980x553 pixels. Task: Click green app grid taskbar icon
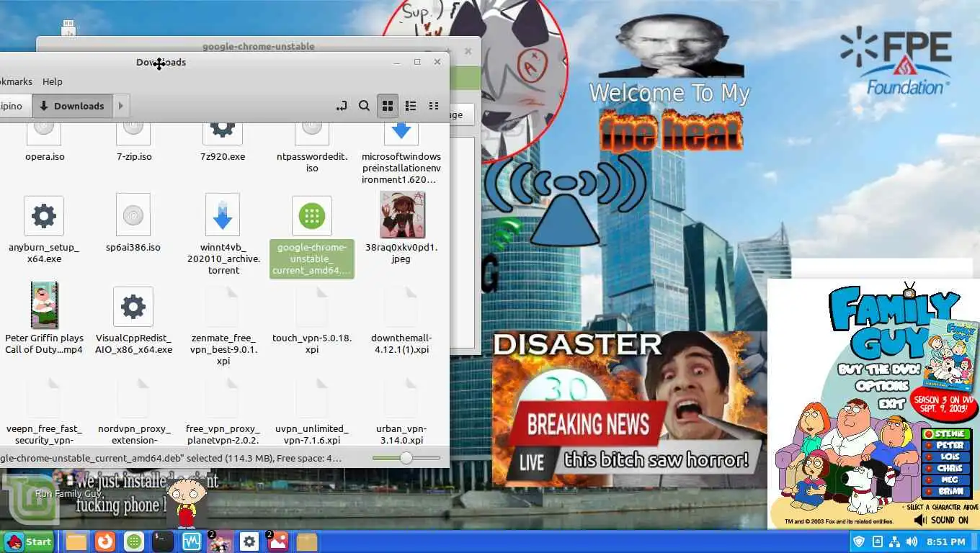coord(134,541)
